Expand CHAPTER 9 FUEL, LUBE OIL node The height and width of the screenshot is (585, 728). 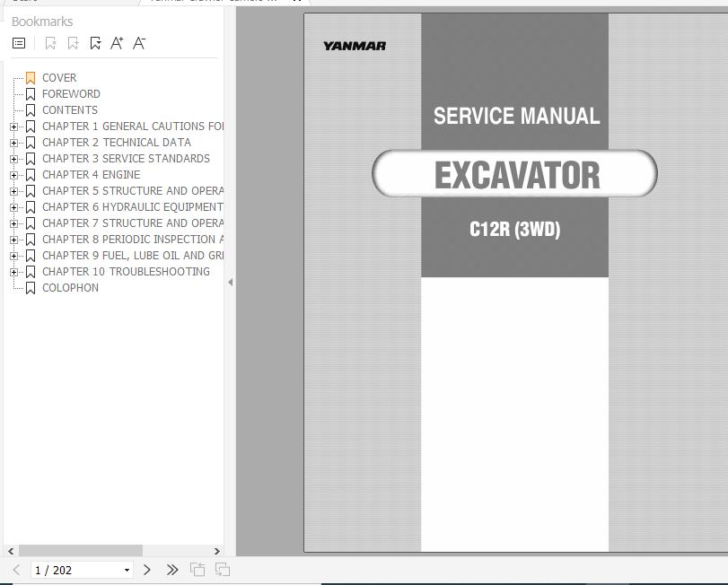14,256
